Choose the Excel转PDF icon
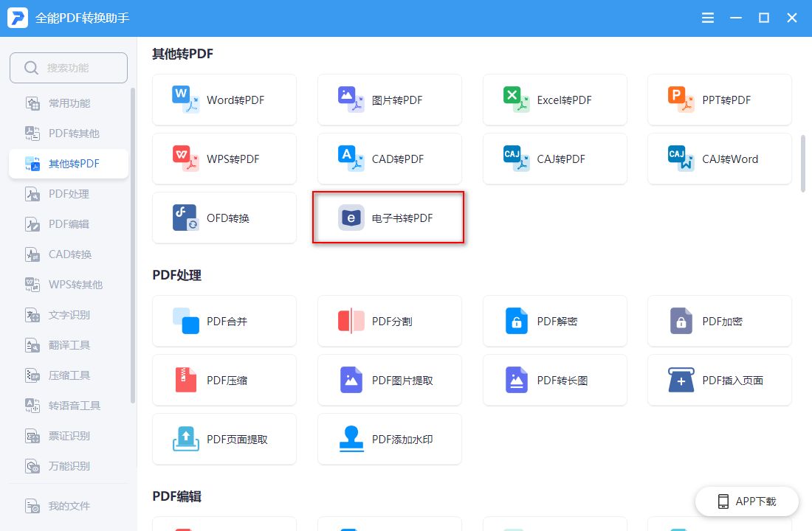This screenshot has width=812, height=531. click(516, 100)
